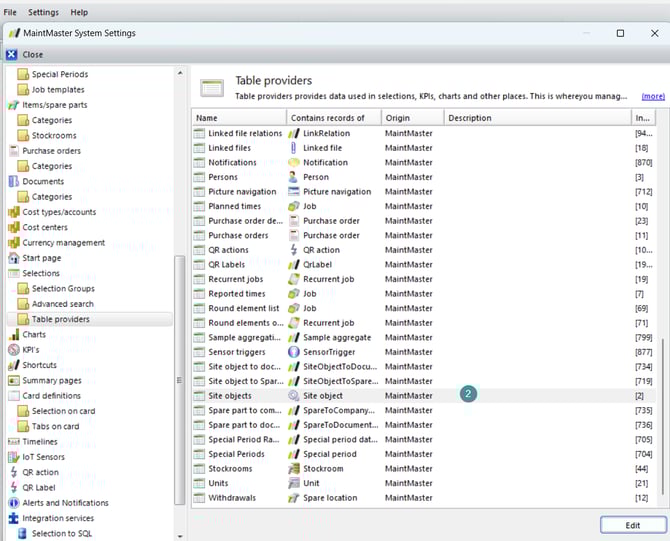Screen dimensions: 670x541
Task: Select Advanced search in the tree
Action: [x=62, y=304]
